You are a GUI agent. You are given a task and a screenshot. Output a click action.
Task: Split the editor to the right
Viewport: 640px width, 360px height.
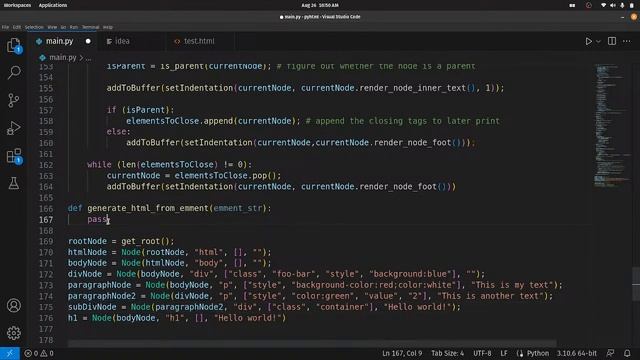pyautogui.click(x=612, y=41)
